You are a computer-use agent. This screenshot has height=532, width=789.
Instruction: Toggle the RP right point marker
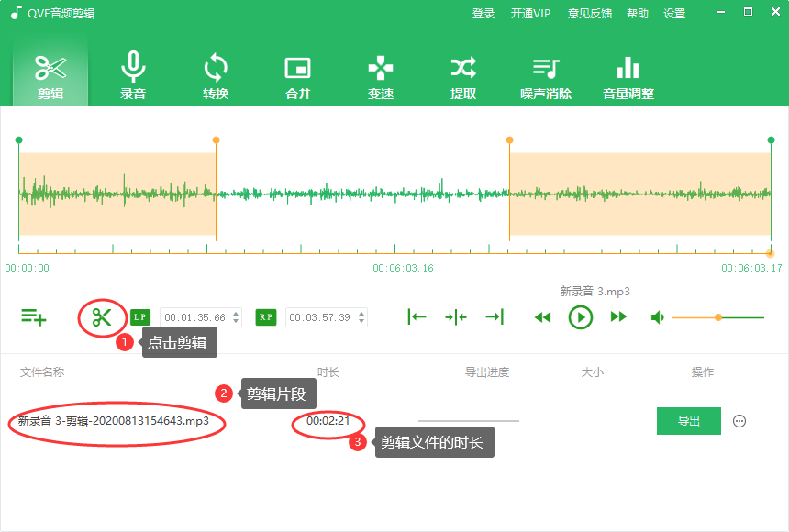(266, 316)
